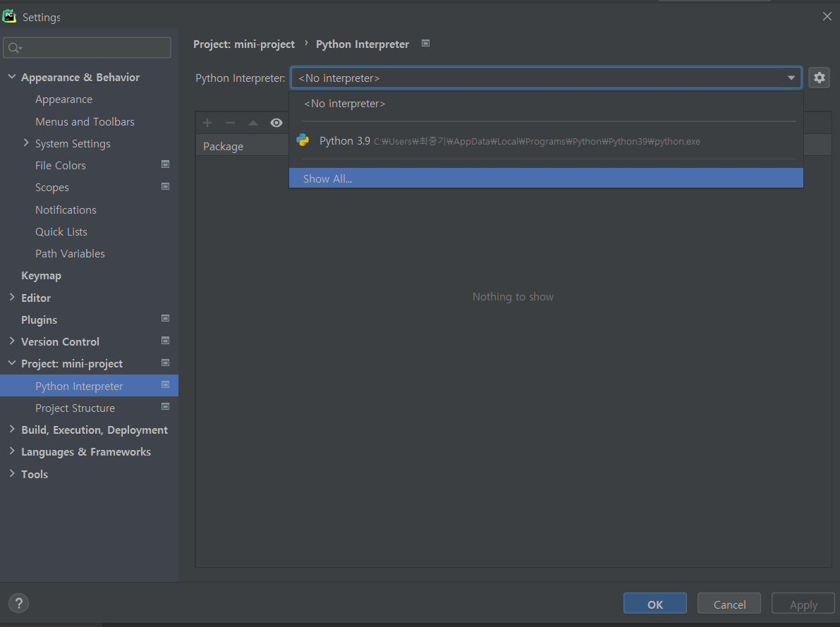Open Keymap settings
This screenshot has width=840, height=627.
click(41, 276)
